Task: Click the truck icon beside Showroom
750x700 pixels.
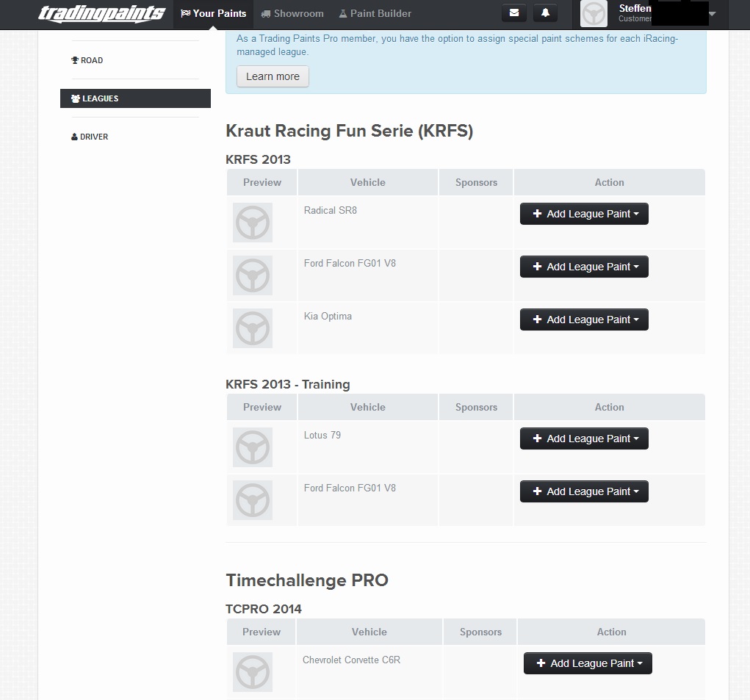Action: [266, 14]
